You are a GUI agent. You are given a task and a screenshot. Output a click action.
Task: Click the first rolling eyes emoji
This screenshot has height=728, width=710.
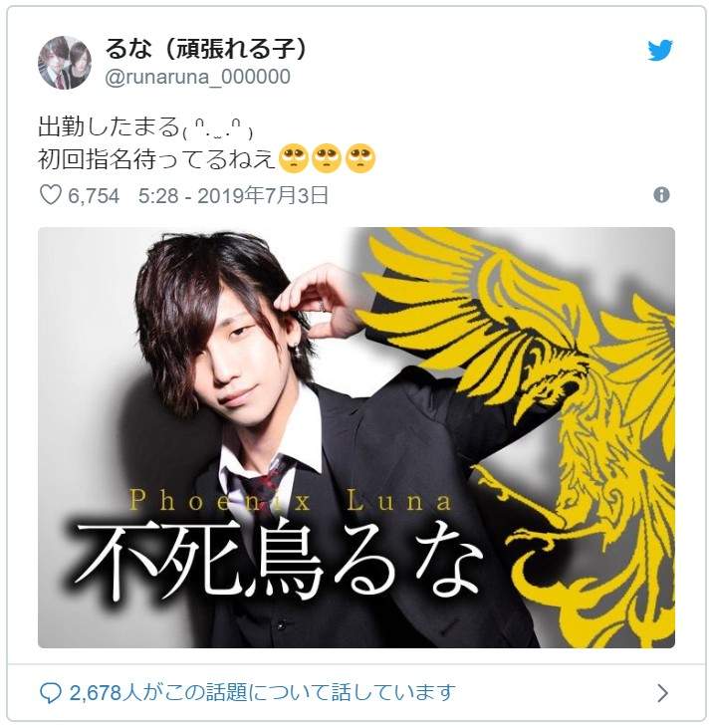pos(294,158)
